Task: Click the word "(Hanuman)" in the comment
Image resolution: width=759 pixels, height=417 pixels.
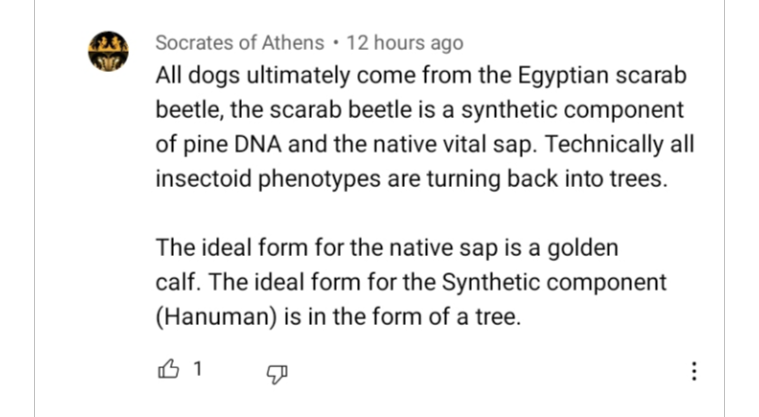Action: pyautogui.click(x=216, y=317)
